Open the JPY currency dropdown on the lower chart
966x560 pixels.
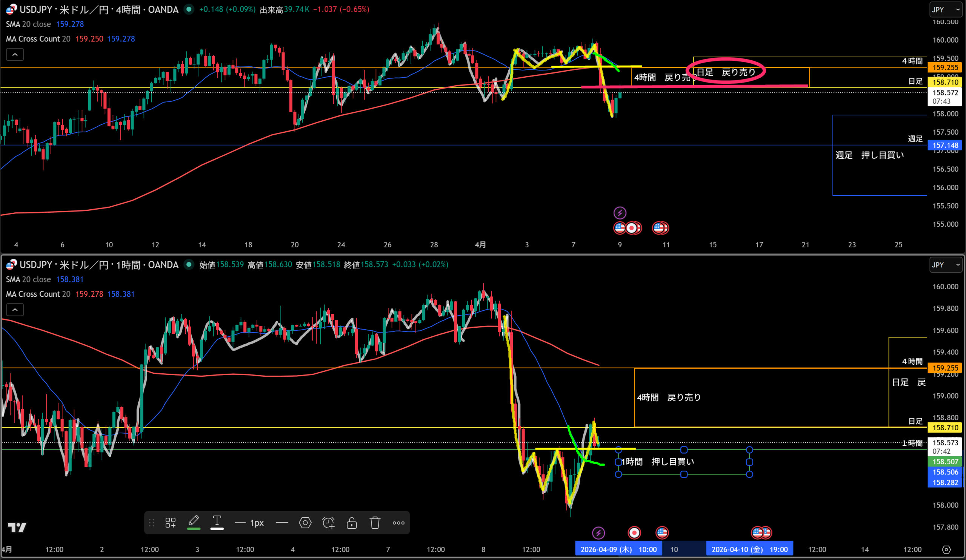point(945,265)
